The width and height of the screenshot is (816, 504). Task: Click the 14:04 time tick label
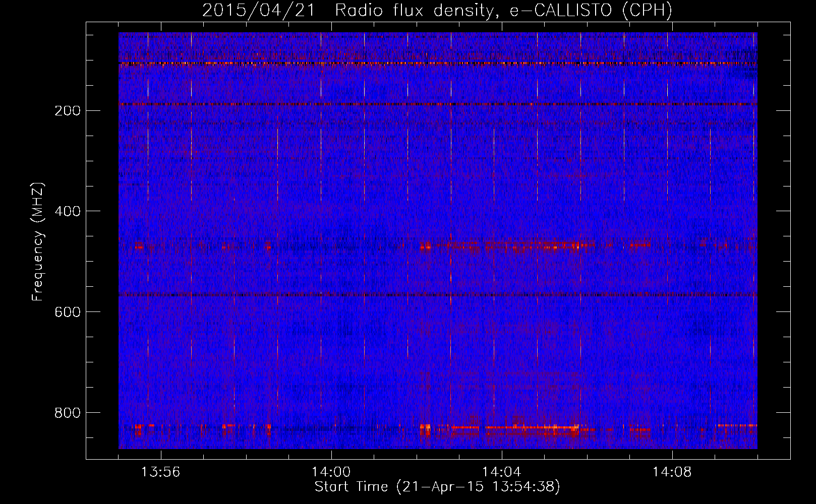[x=501, y=472]
